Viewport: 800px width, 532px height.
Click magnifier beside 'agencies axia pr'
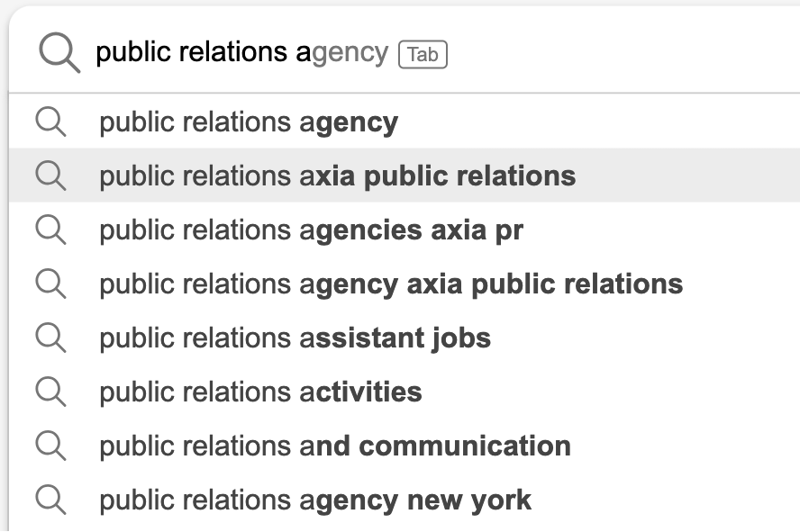[x=50, y=230]
